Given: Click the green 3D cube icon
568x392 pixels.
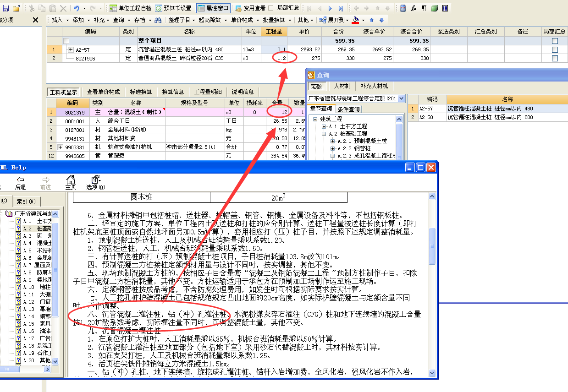Looking at the screenshot, I should (x=434, y=8).
